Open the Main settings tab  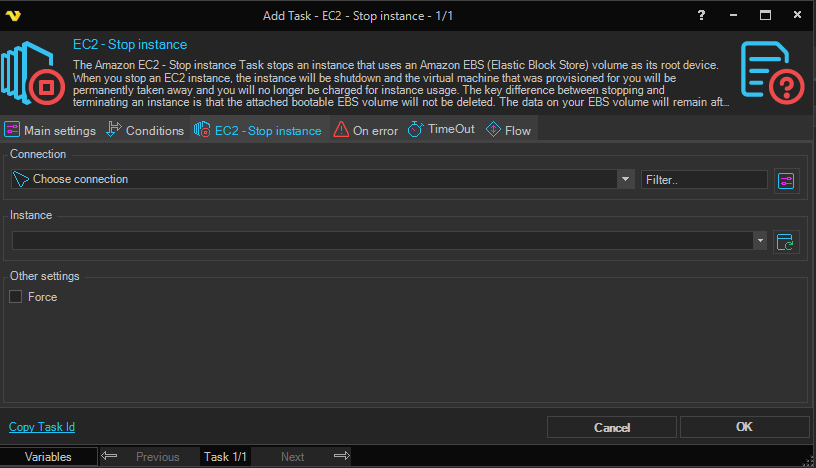[x=51, y=131]
